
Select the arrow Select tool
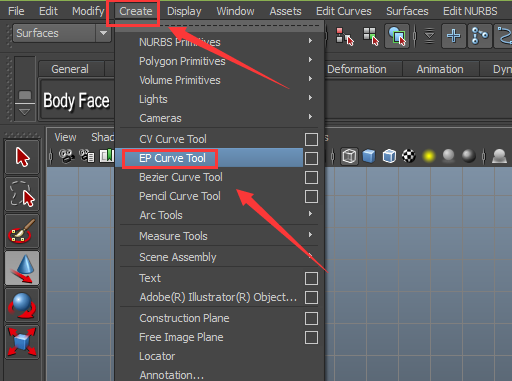click(x=22, y=157)
